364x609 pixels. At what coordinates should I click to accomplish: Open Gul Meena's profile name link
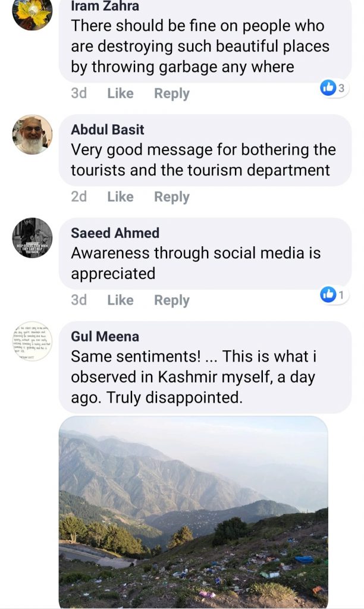coord(105,337)
